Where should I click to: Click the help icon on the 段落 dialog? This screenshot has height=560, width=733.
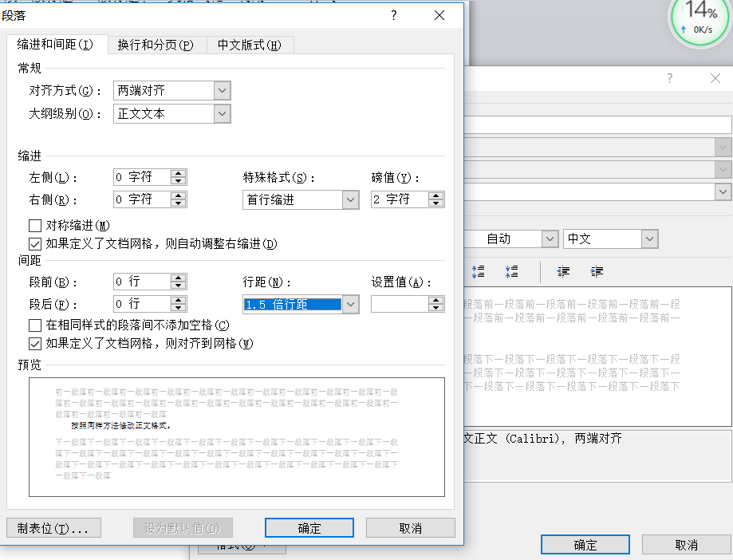[x=395, y=16]
